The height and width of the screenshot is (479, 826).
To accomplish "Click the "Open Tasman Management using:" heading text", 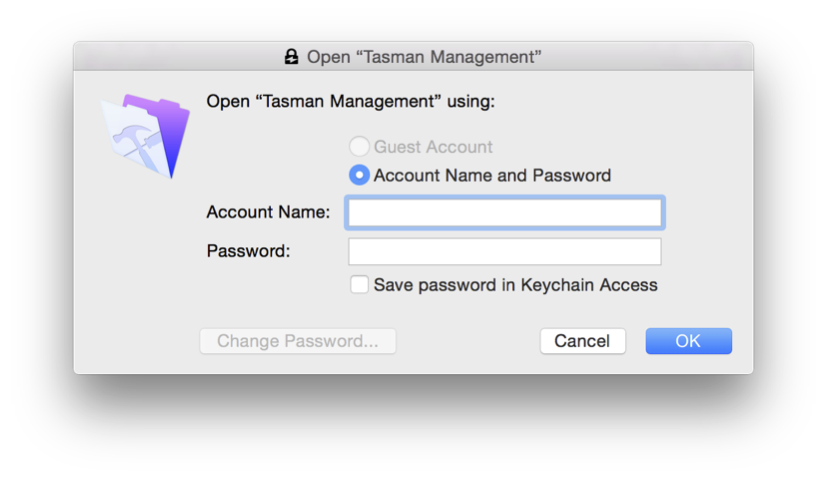I will point(351,101).
